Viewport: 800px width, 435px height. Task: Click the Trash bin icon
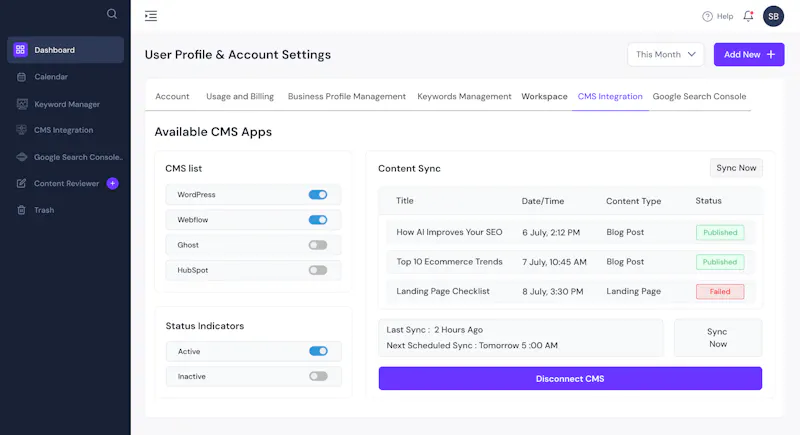point(21,210)
